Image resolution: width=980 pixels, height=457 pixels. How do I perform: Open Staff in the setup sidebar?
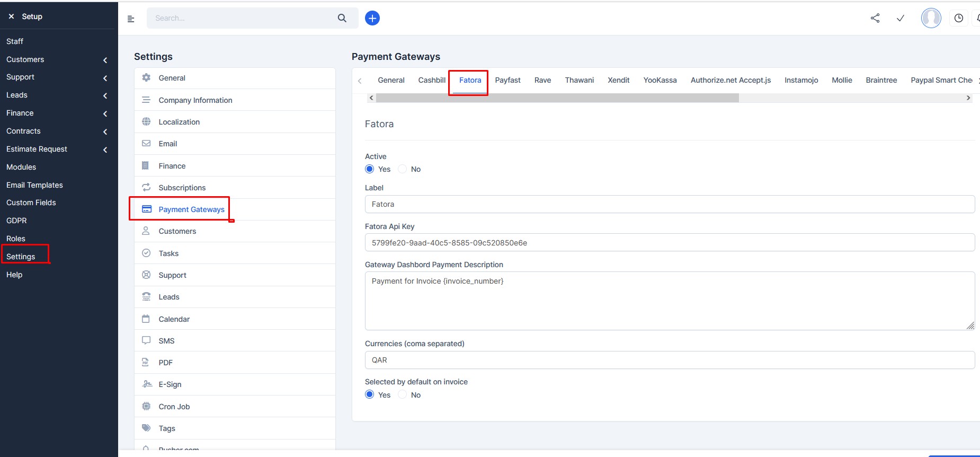[15, 41]
